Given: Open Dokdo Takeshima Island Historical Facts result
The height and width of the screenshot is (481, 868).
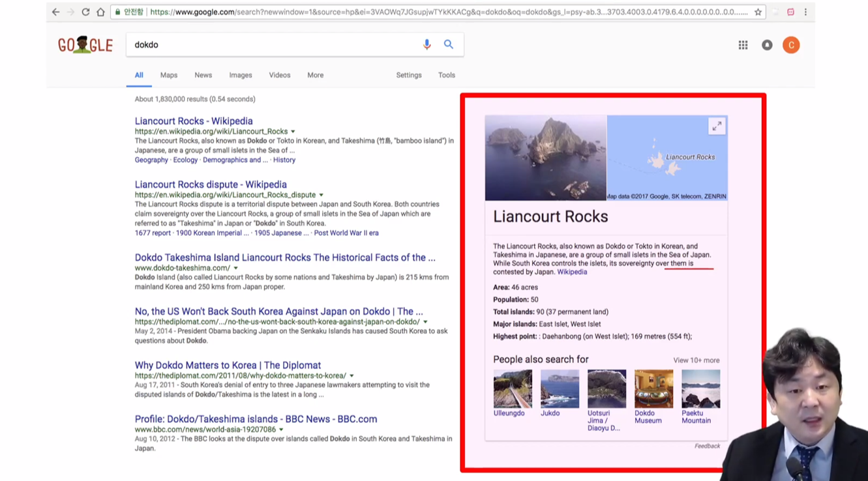Looking at the screenshot, I should (x=285, y=257).
